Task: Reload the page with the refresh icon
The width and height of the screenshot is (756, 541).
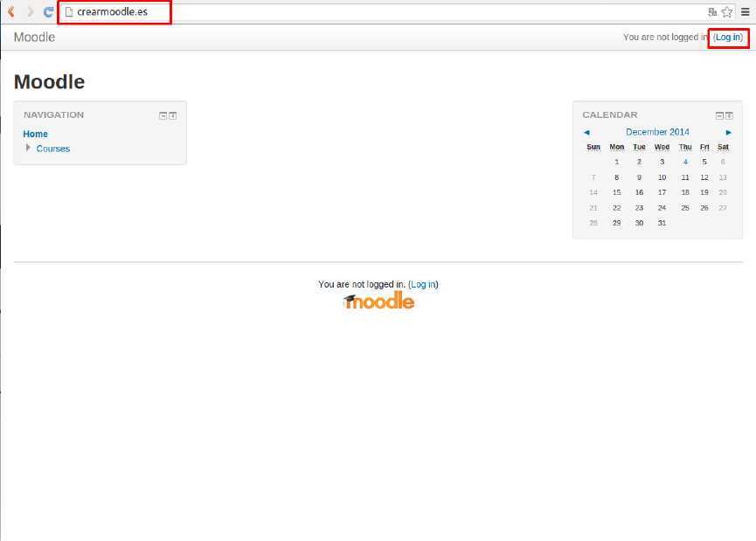Action: point(49,12)
